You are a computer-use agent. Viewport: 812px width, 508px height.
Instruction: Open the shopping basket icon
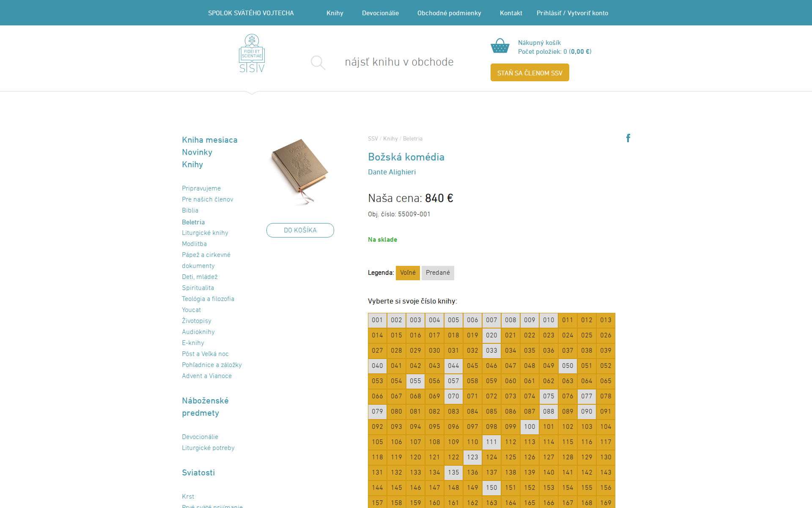(x=499, y=46)
